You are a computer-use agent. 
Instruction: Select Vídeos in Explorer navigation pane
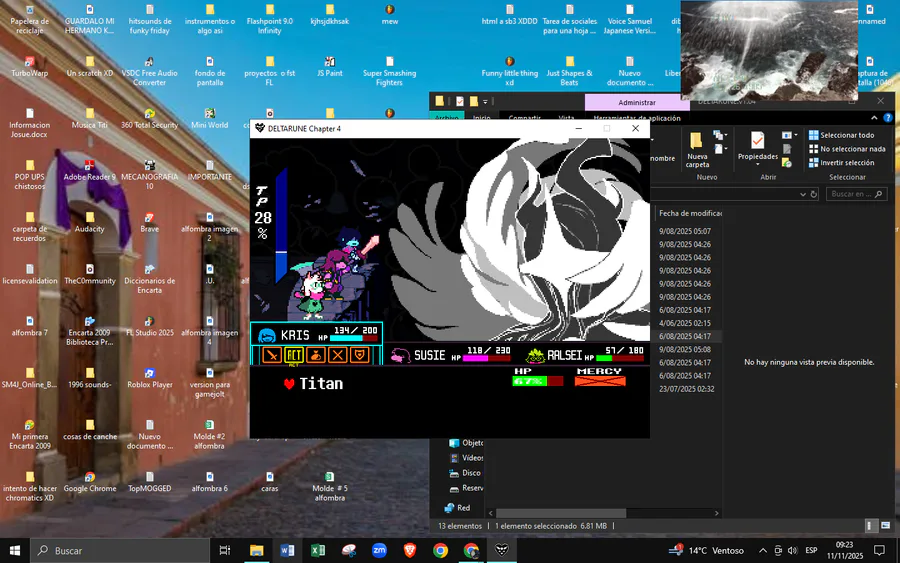466,458
